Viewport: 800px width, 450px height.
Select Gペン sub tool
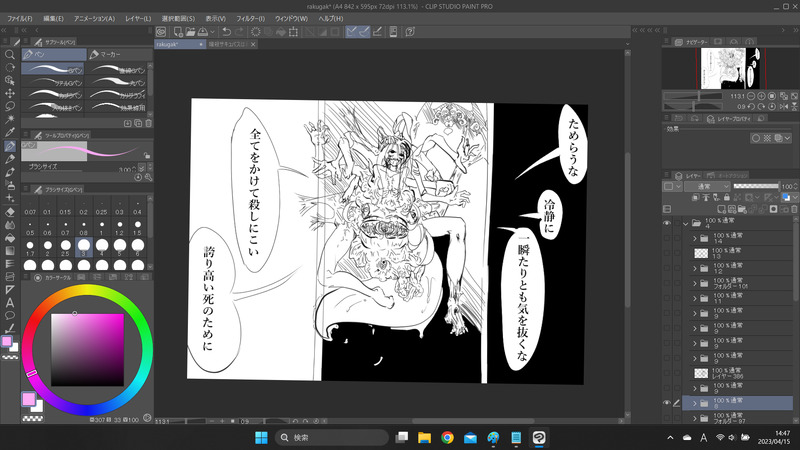click(53, 69)
